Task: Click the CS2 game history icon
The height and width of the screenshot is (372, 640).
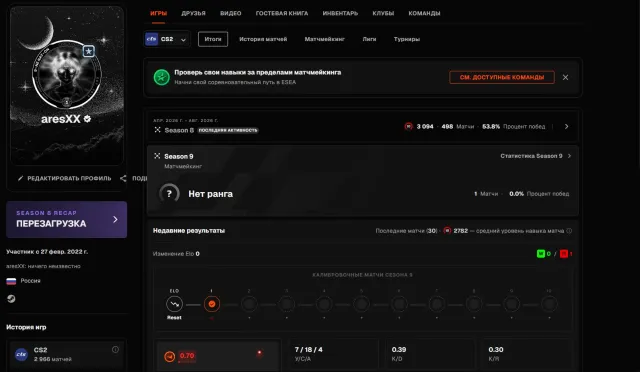Action: pyautogui.click(x=21, y=354)
